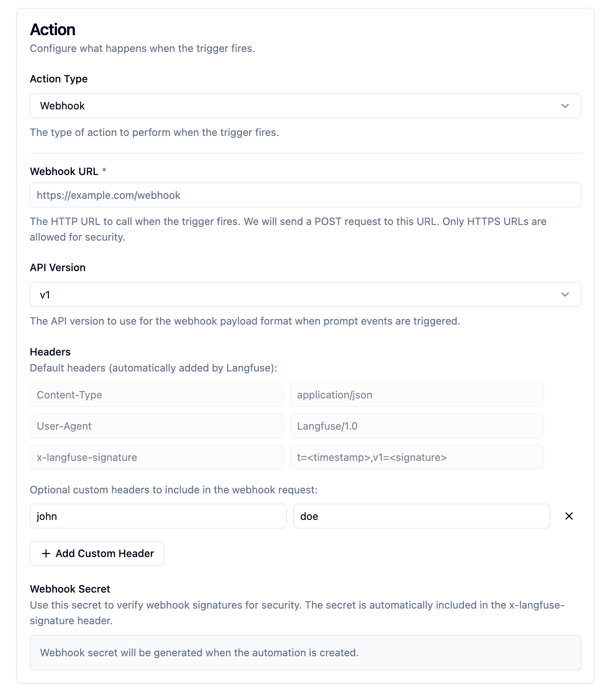Click the x-langfuse-signature header field

point(156,457)
